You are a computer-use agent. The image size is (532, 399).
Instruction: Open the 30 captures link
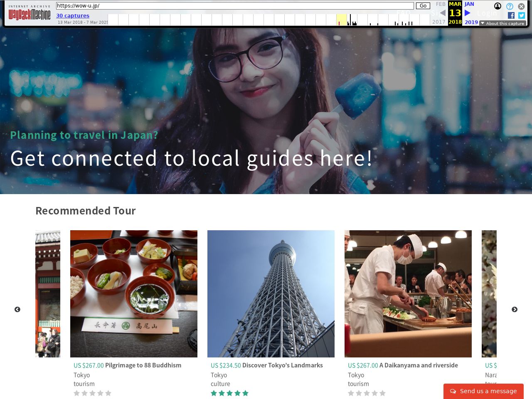[73, 15]
